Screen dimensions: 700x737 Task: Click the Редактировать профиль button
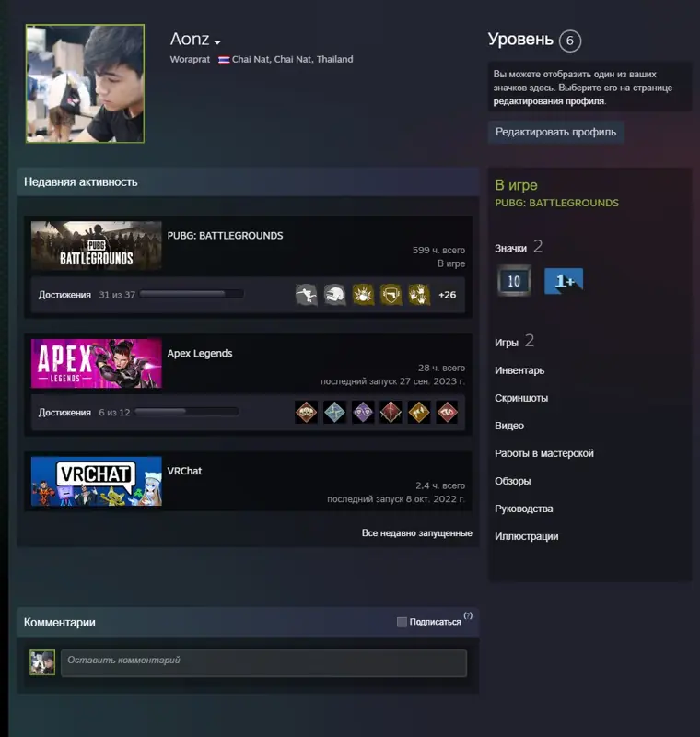(x=555, y=132)
